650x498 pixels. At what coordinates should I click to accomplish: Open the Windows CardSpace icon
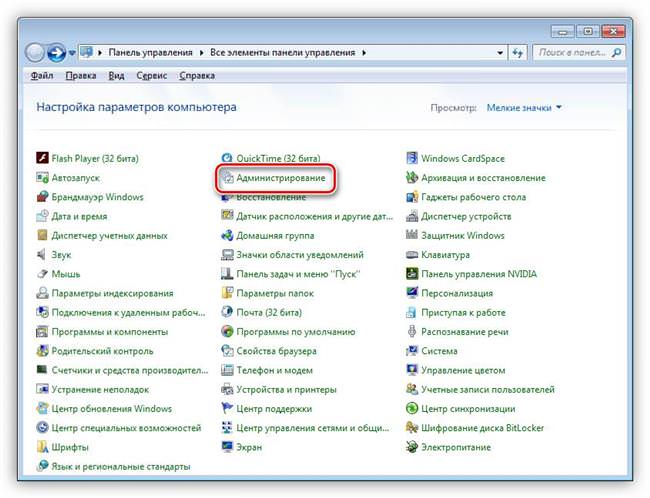pyautogui.click(x=412, y=158)
